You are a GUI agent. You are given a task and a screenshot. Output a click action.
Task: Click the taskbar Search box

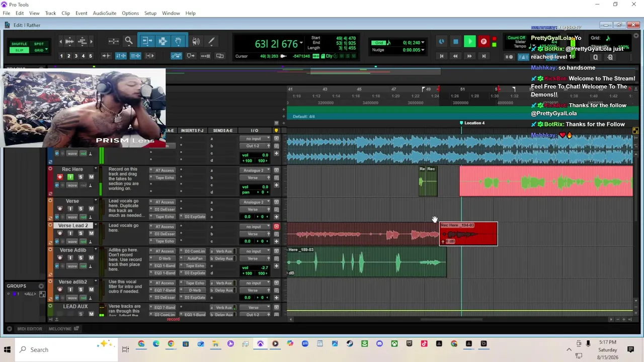coord(67,349)
